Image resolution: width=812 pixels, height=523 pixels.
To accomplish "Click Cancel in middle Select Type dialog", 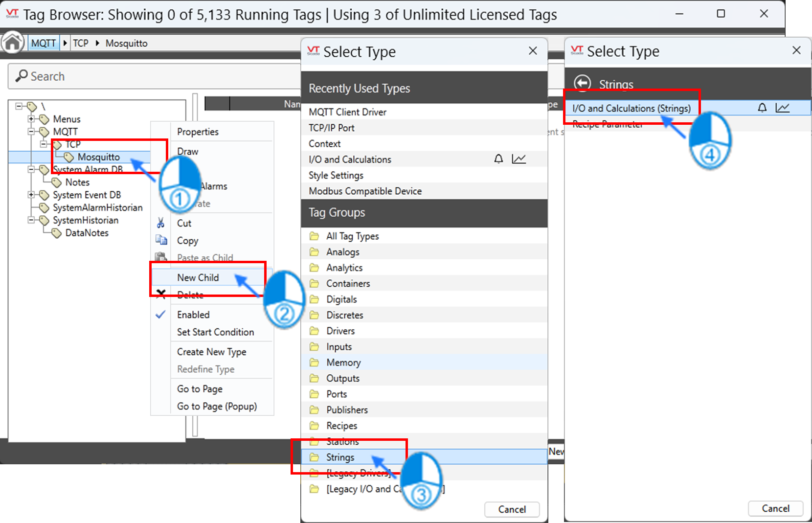I will pyautogui.click(x=512, y=509).
